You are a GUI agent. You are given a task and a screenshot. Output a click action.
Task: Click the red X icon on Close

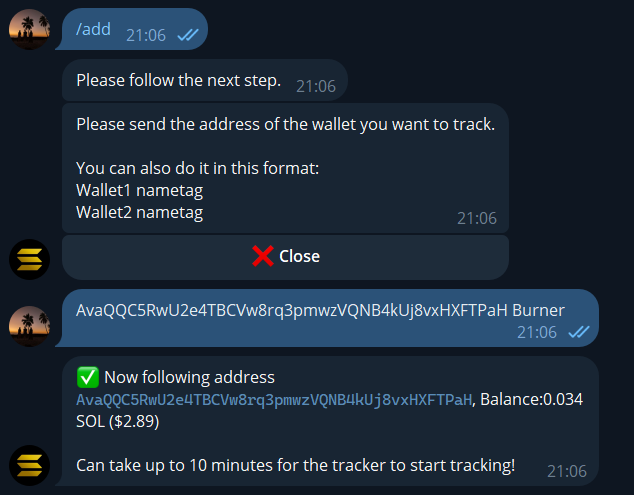point(263,256)
